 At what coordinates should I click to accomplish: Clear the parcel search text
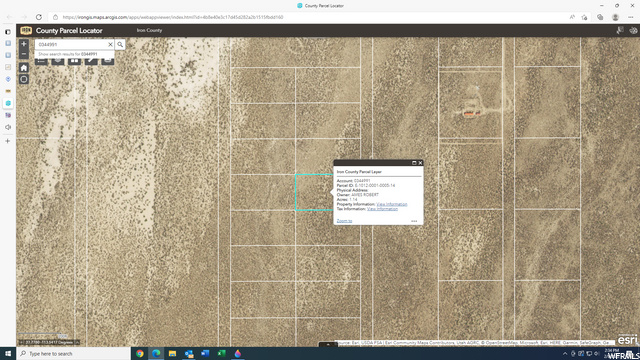tap(110, 44)
